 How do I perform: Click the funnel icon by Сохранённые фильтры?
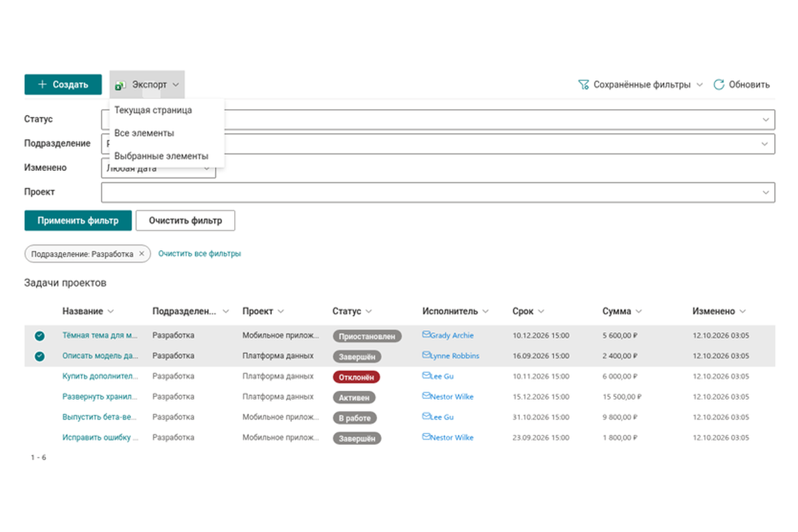point(583,85)
